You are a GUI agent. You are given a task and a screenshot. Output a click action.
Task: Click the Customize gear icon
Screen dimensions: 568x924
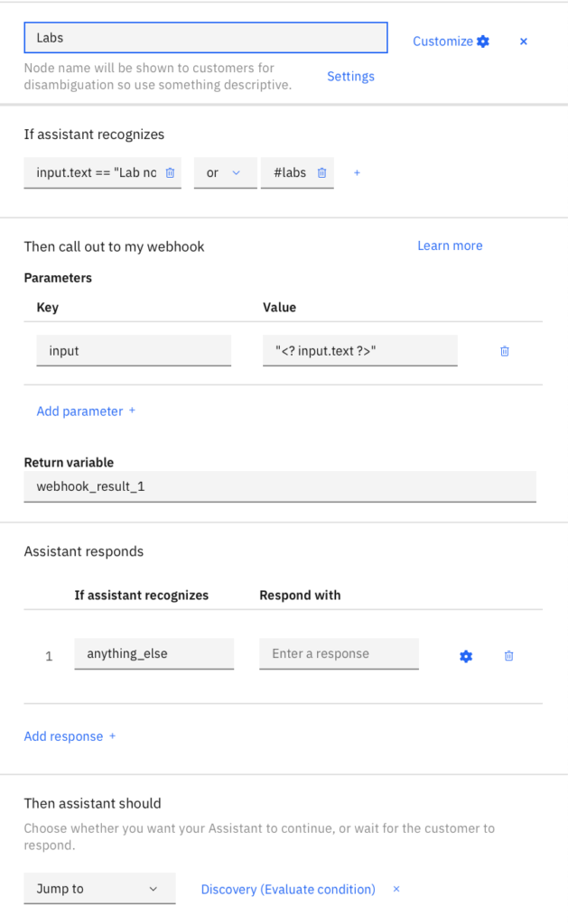click(483, 41)
